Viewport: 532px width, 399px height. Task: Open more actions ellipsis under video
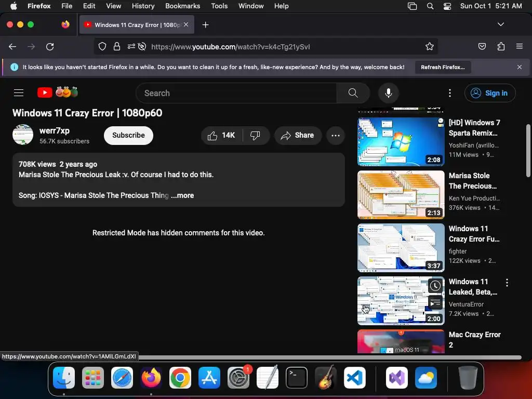click(x=336, y=136)
